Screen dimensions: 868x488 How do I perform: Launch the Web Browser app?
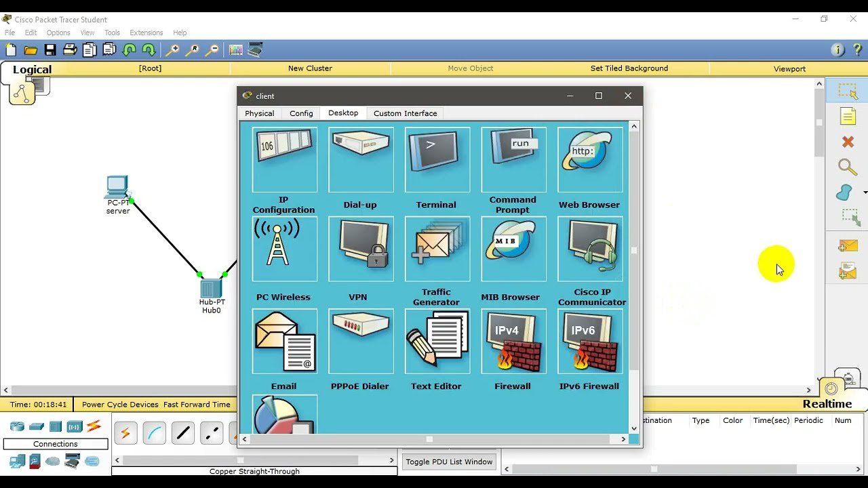pyautogui.click(x=590, y=160)
